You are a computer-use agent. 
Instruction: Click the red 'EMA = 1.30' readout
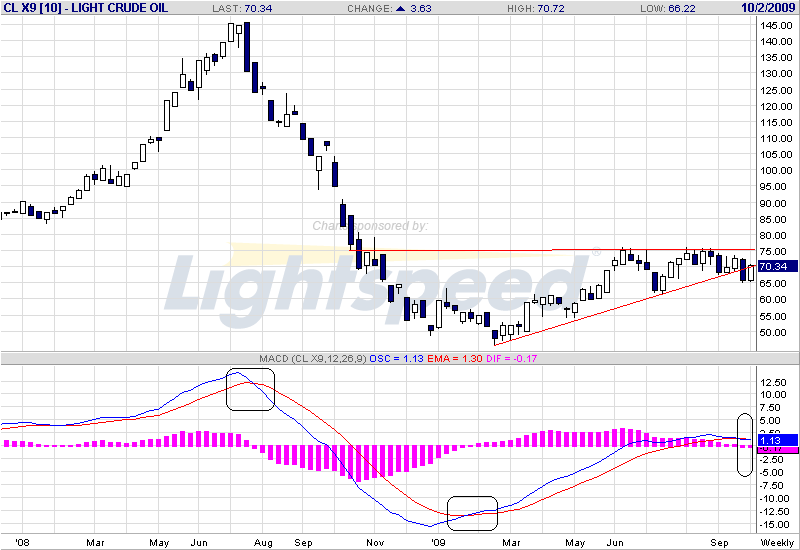[455, 359]
